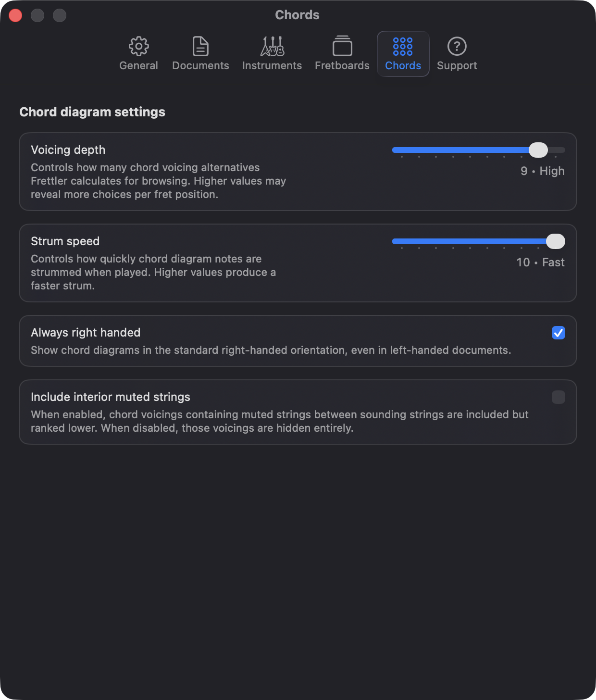The width and height of the screenshot is (596, 700).
Task: Switch to the Fretboards tab label
Action: pos(342,65)
